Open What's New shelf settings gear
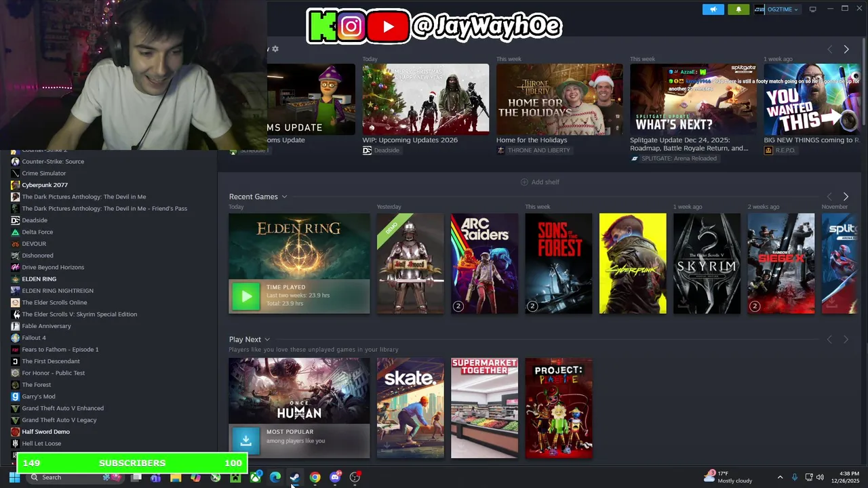 [275, 49]
